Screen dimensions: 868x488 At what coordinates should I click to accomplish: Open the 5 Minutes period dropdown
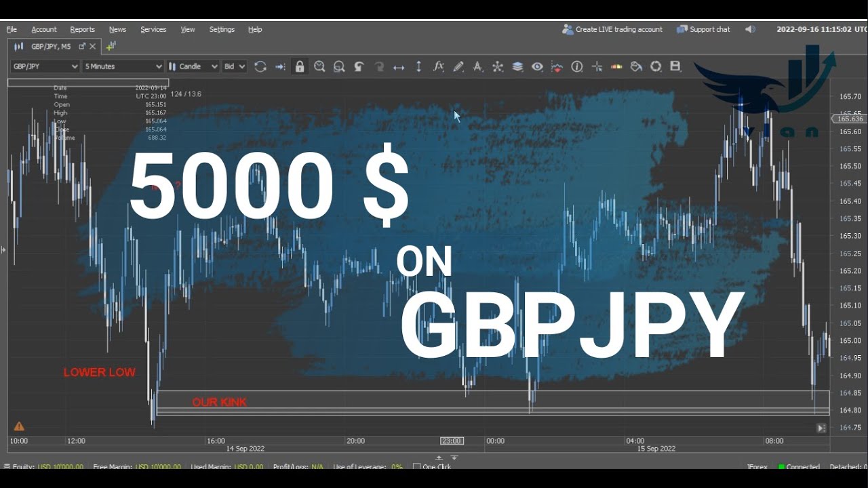123,66
